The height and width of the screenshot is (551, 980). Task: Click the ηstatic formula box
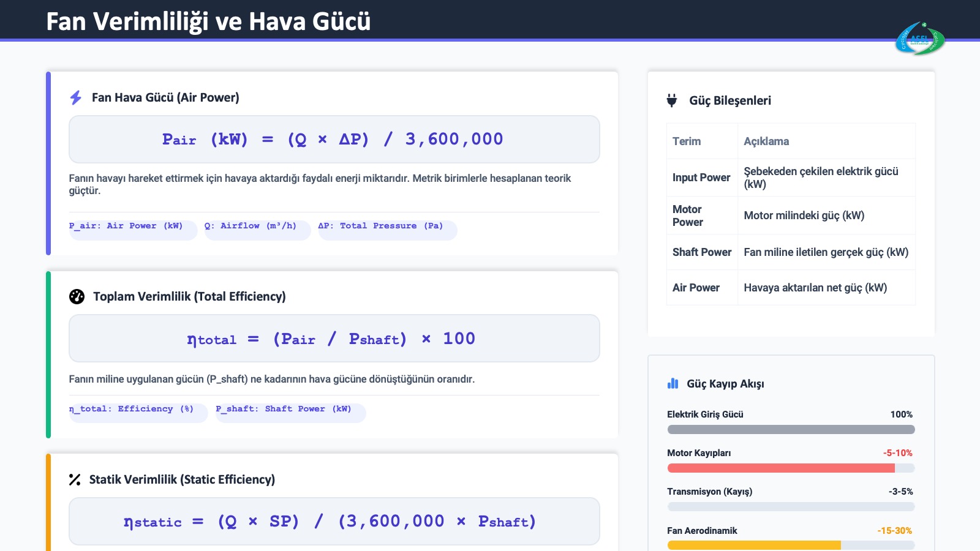(334, 522)
